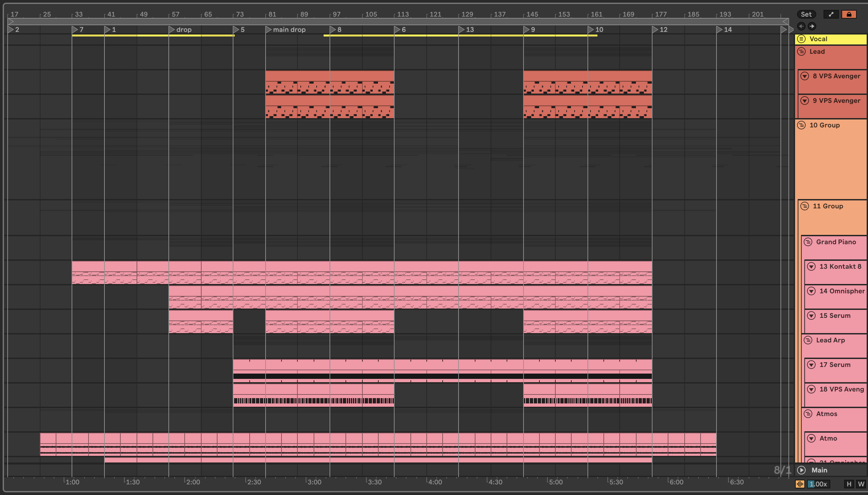
Task: Unfold the 8 VPS Avenger track
Action: 804,76
